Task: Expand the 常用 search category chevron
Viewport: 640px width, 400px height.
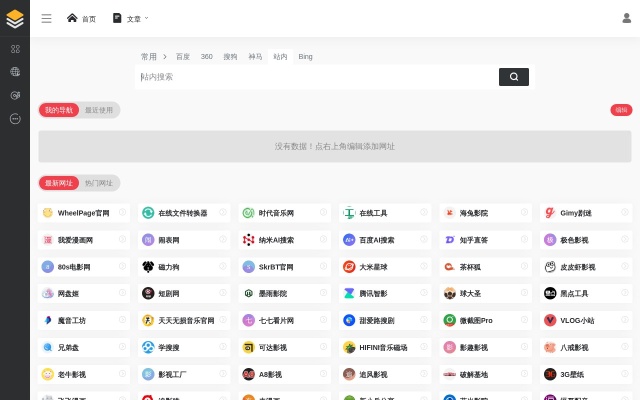Action: tap(165, 57)
